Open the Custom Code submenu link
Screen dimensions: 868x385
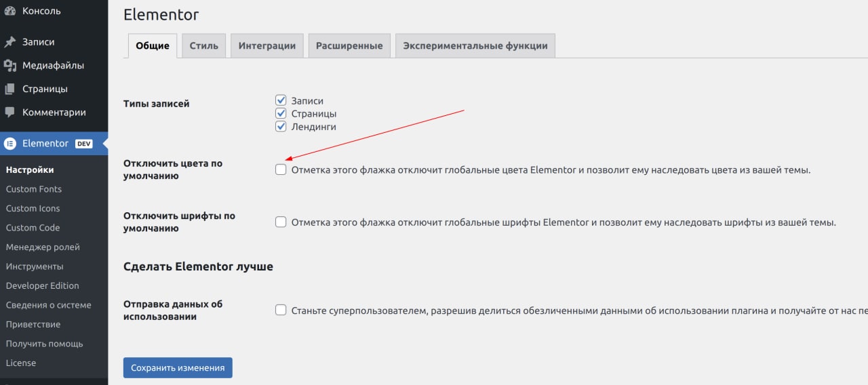33,228
